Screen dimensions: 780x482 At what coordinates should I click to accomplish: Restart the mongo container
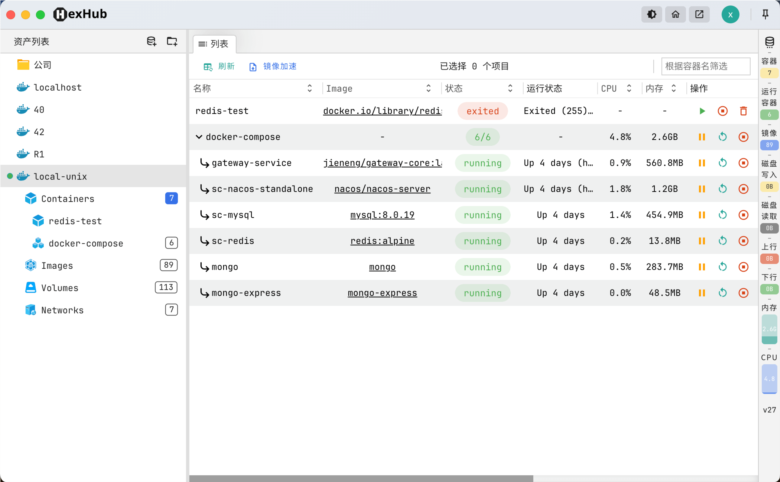(x=723, y=267)
